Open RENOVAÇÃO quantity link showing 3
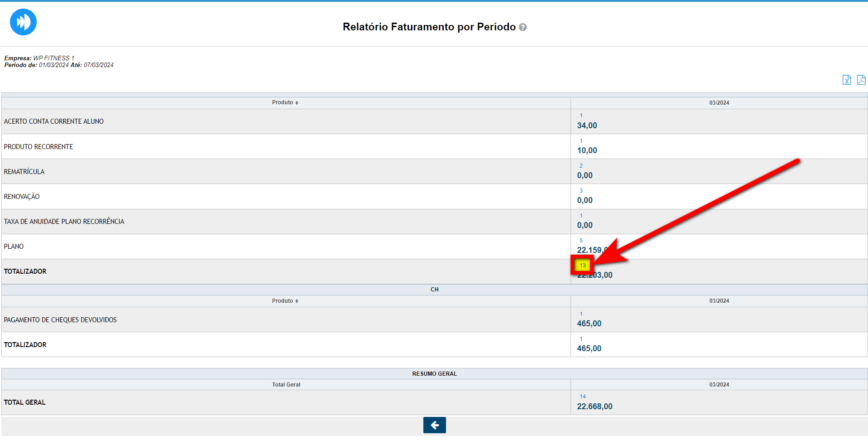Viewport: 868px width, 445px height. pyautogui.click(x=581, y=191)
